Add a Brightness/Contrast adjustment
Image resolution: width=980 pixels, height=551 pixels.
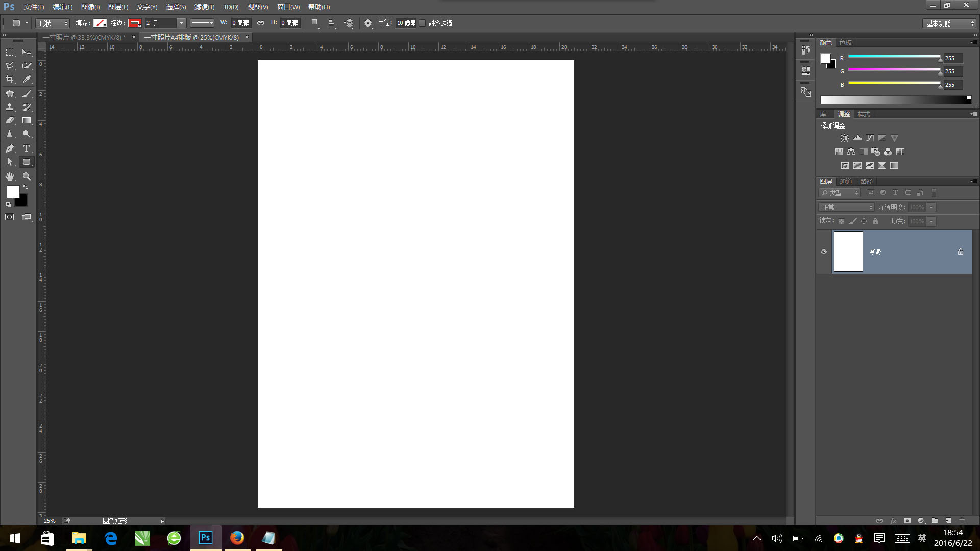[x=845, y=138]
